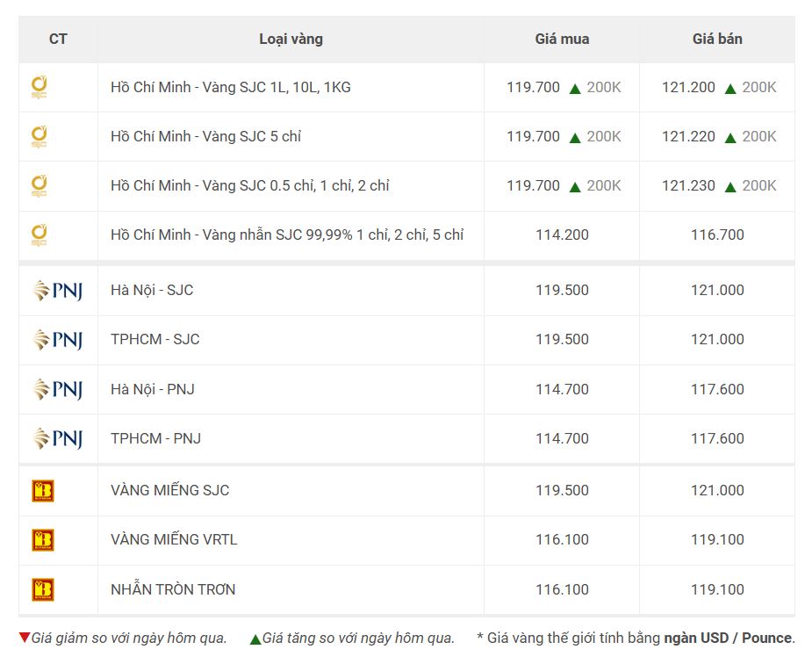
Task: Click the SJC logo beside Vàng nhẫn SJC 99,99%
Action: click(40, 234)
